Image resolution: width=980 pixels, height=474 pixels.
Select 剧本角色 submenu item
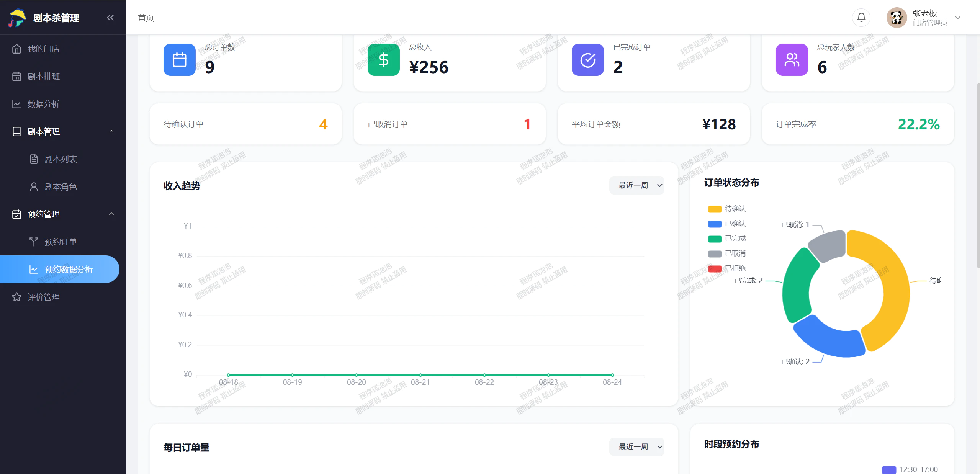coord(63,187)
